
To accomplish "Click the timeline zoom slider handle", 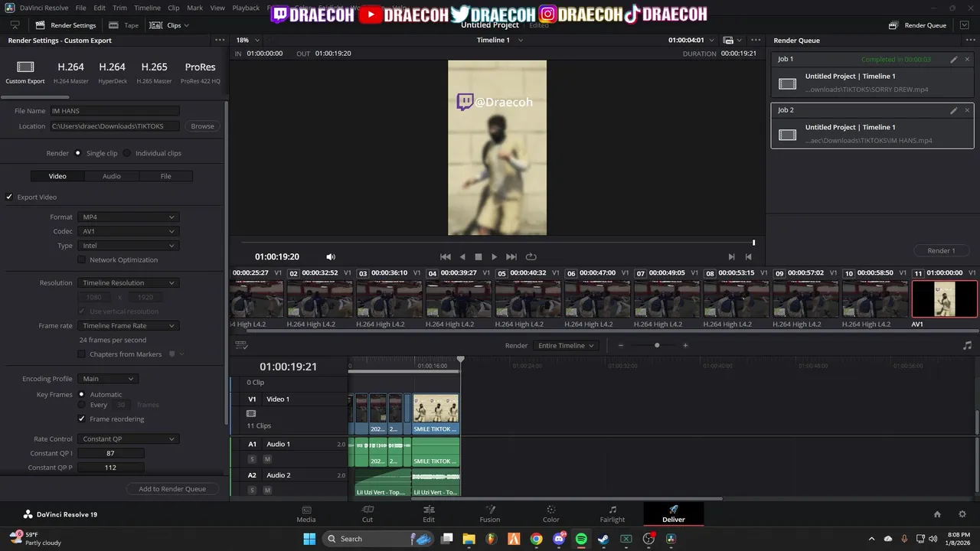I will (x=657, y=345).
